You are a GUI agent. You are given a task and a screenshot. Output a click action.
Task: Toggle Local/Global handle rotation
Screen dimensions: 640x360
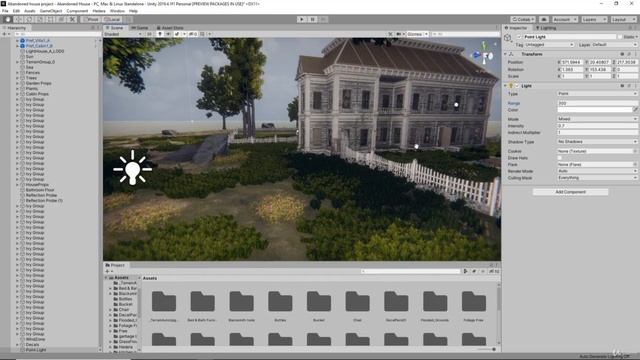[112, 19]
